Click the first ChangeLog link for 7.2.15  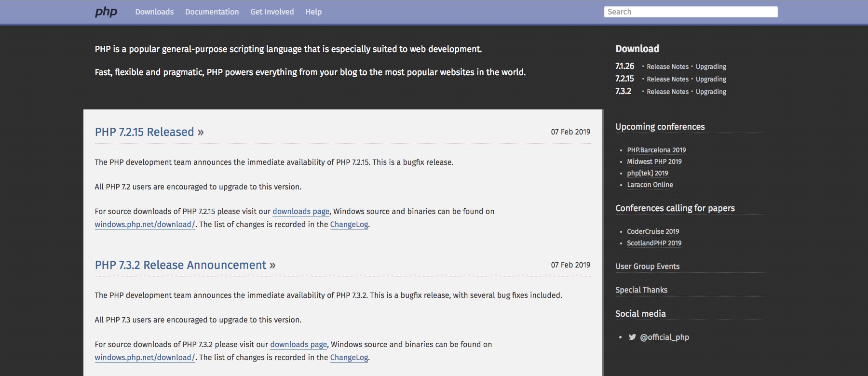click(349, 224)
